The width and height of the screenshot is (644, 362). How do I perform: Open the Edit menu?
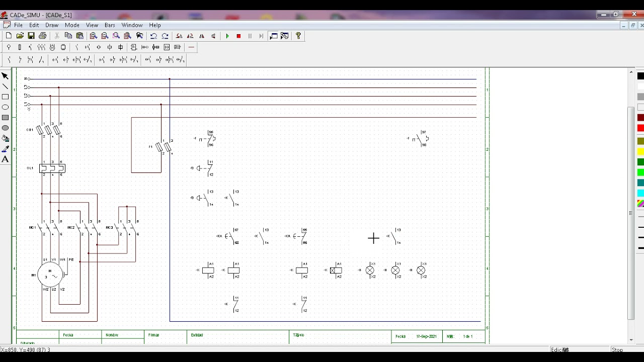34,25
